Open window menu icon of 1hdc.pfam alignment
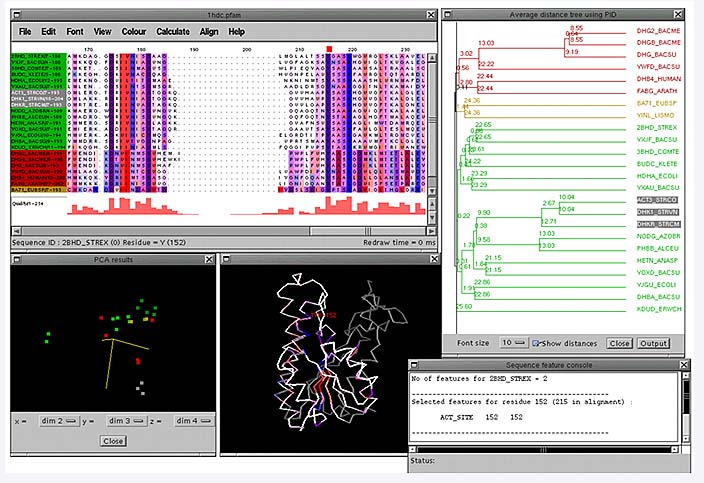This screenshot has width=704, height=483. (17, 13)
